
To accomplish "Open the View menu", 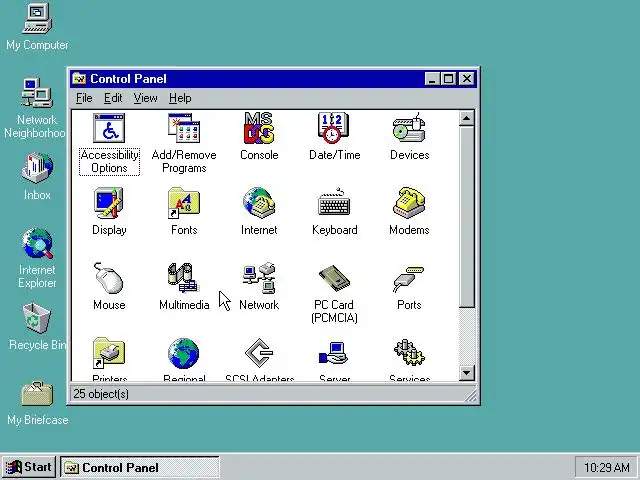I will click(145, 98).
